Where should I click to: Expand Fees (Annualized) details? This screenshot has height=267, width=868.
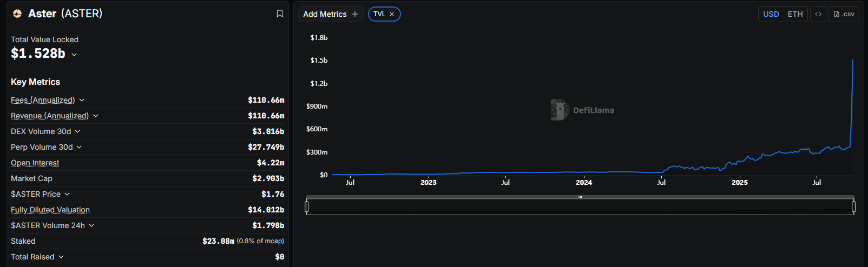tap(82, 100)
